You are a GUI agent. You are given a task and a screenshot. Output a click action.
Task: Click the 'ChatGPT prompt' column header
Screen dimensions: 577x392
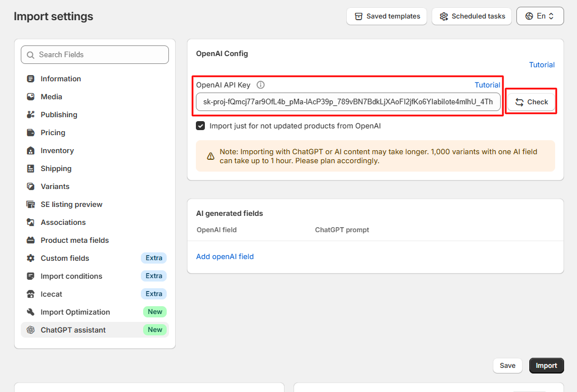click(x=342, y=230)
